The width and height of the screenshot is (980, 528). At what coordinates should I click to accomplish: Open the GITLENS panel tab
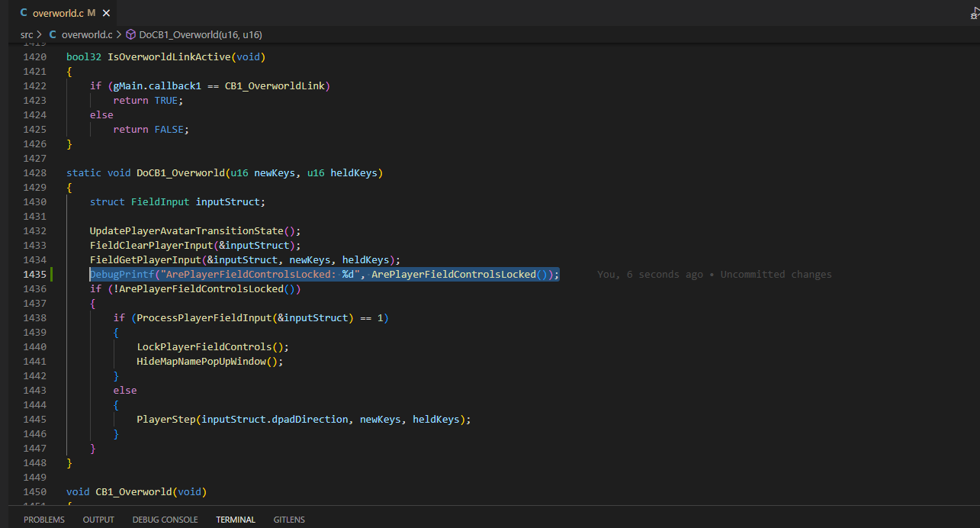click(289, 520)
